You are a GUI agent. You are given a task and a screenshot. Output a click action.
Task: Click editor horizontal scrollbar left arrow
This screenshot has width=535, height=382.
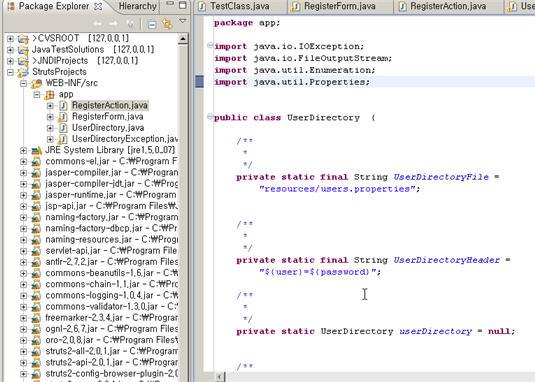[220, 377]
